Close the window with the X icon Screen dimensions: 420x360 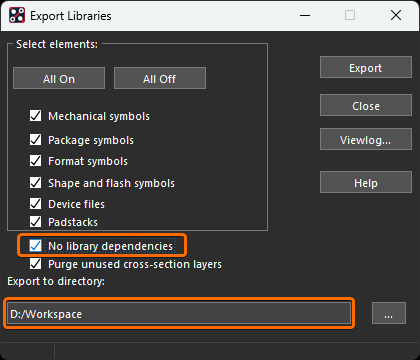pyautogui.click(x=396, y=15)
